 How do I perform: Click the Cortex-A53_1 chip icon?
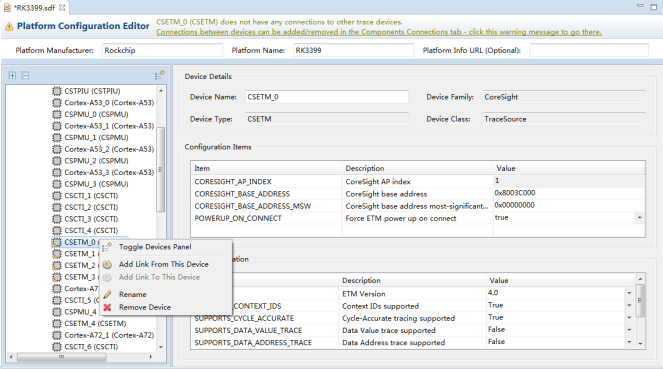57,126
